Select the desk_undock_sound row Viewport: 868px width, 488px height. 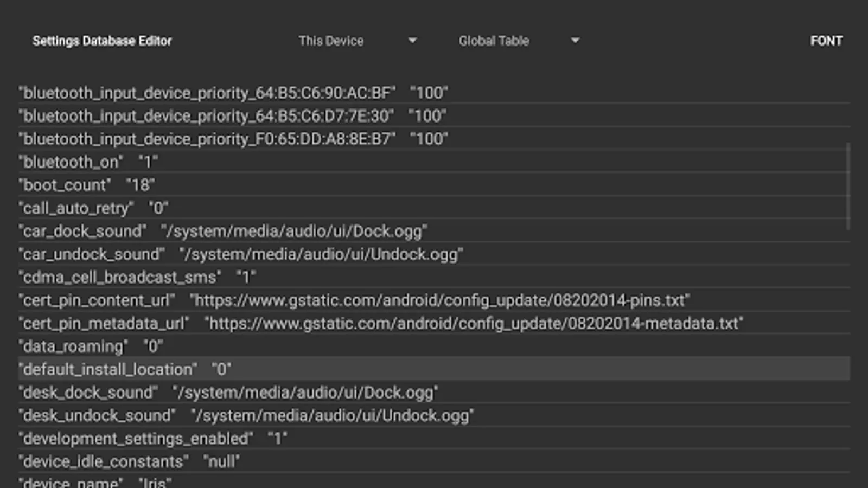[244, 415]
